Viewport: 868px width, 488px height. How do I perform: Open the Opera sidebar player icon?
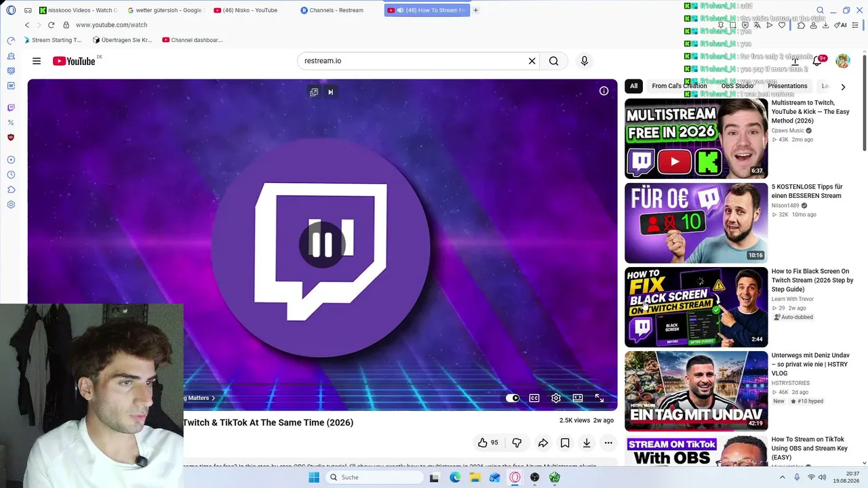click(x=11, y=160)
